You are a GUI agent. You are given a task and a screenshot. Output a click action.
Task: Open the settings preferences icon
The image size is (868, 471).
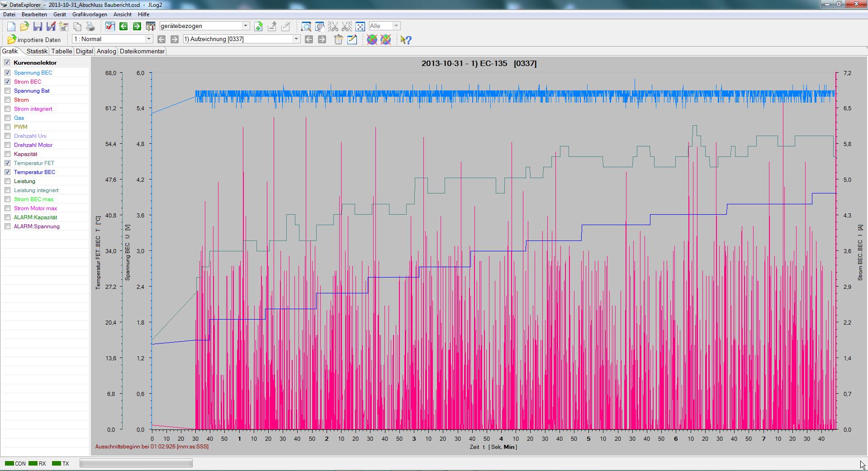tap(64, 26)
